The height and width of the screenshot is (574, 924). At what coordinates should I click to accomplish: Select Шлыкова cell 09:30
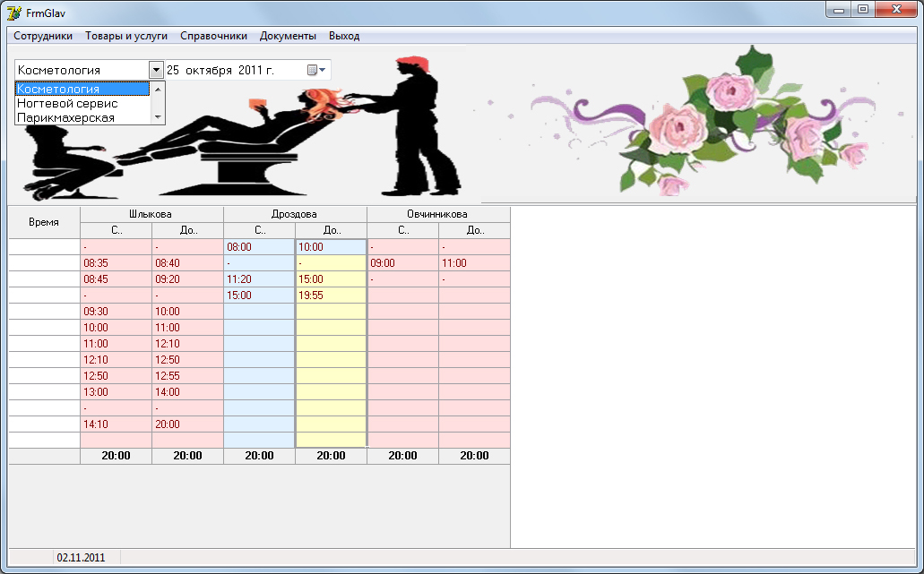(x=117, y=312)
